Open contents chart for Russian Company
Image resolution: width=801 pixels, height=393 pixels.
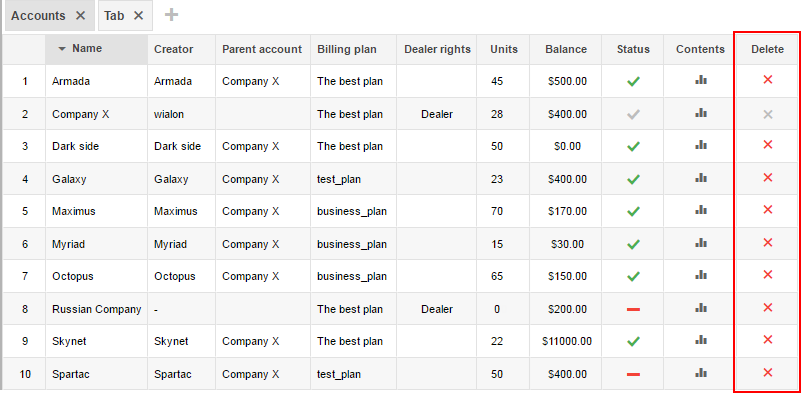(x=701, y=308)
